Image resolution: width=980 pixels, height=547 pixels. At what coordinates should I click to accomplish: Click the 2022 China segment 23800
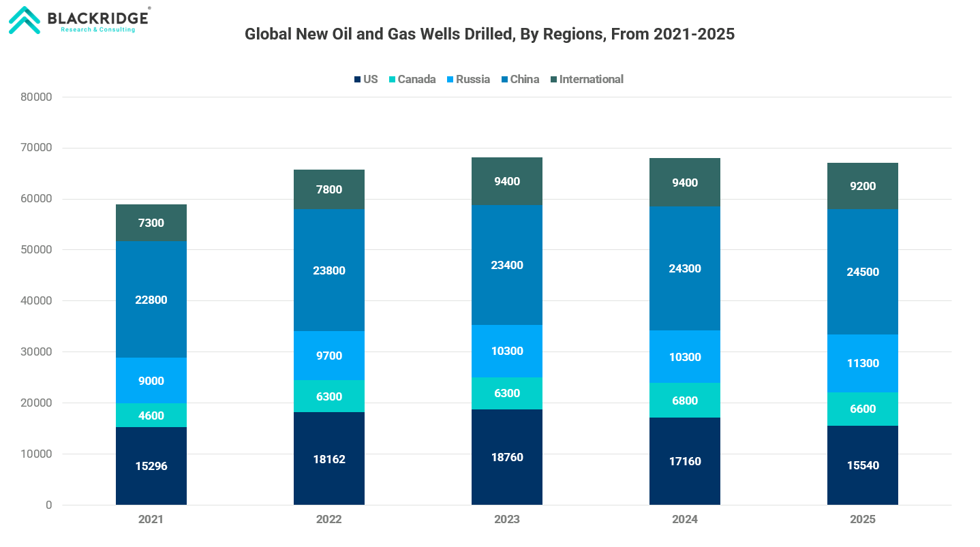coord(329,270)
